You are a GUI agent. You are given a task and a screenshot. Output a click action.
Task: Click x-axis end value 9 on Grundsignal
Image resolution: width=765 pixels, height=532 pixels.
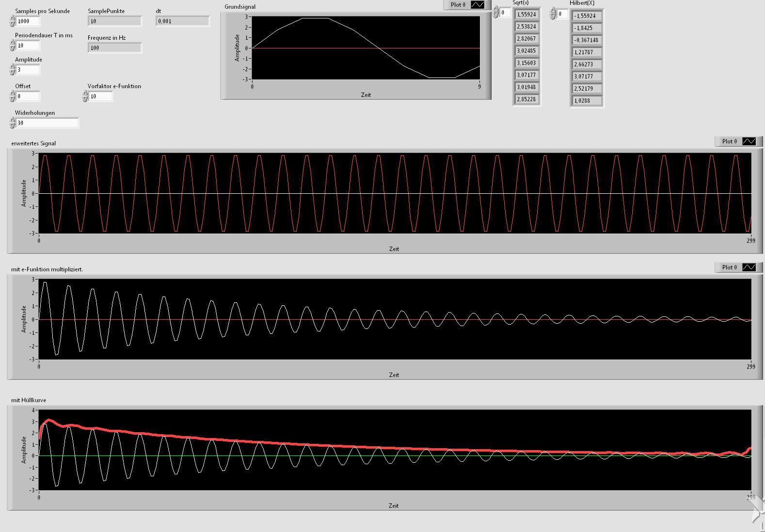click(479, 87)
